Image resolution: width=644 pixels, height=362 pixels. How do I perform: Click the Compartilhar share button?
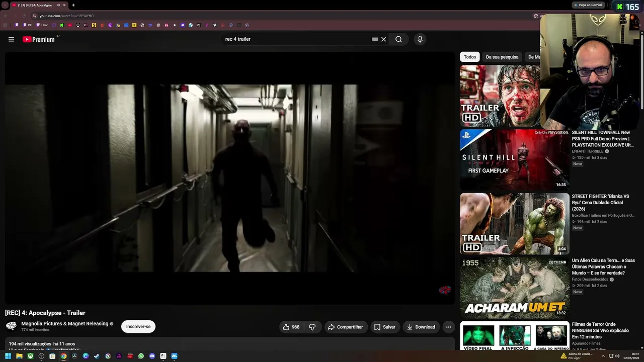click(346, 327)
